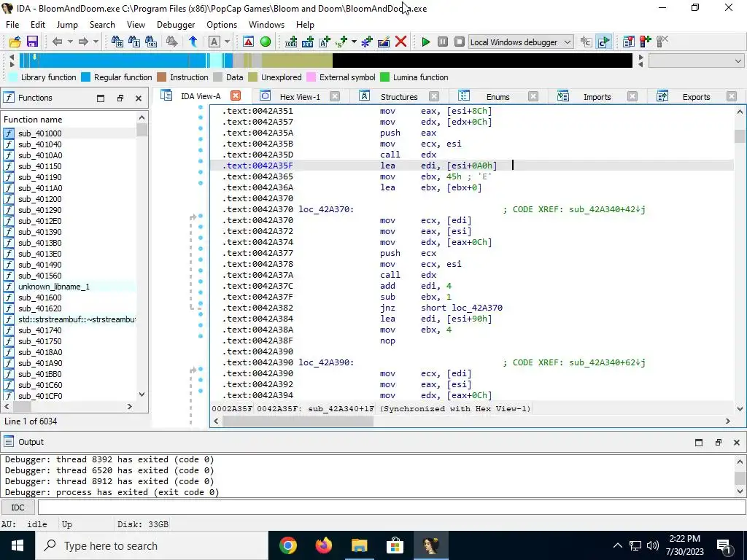Image resolution: width=747 pixels, height=560 pixels.
Task: Open the Local Windows debugger dropdown
Action: pyautogui.click(x=521, y=42)
